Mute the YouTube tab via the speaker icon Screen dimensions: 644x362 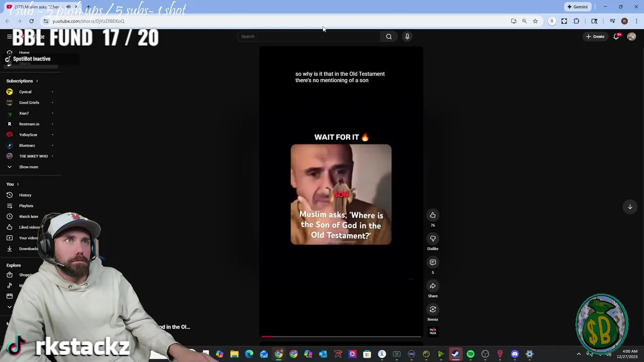[68, 7]
